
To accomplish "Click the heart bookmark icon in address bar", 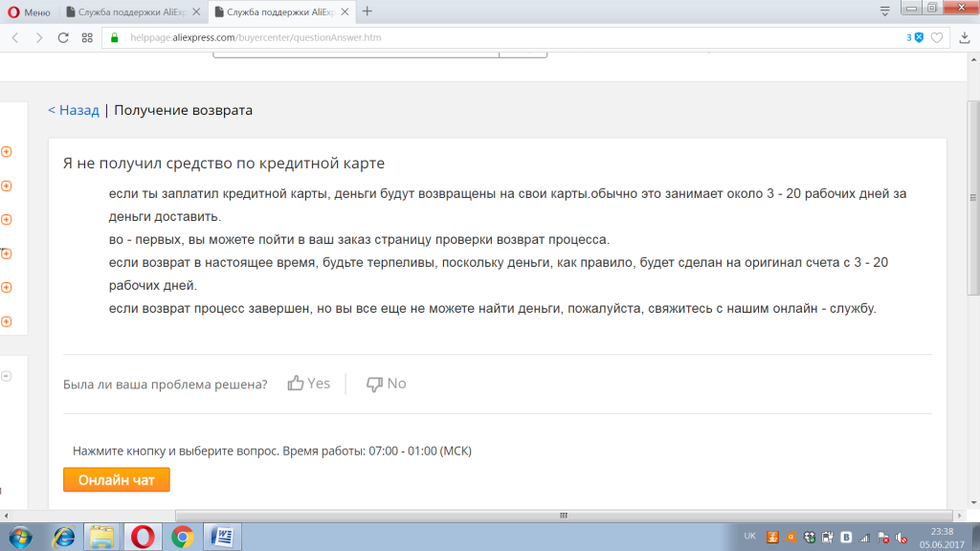I will (x=937, y=38).
